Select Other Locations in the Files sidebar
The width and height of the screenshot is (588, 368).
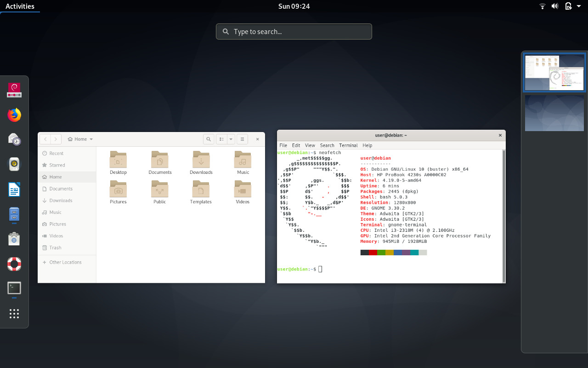tap(65, 262)
